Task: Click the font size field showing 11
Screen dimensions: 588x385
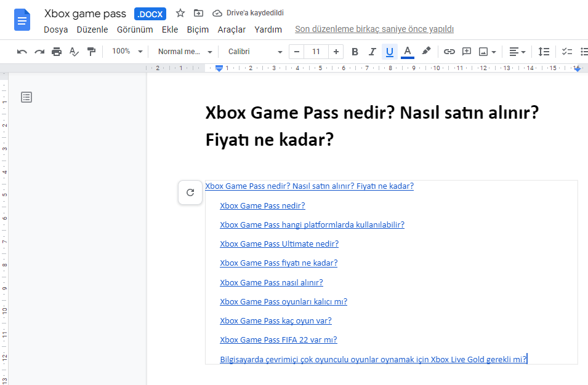Action: [x=316, y=52]
